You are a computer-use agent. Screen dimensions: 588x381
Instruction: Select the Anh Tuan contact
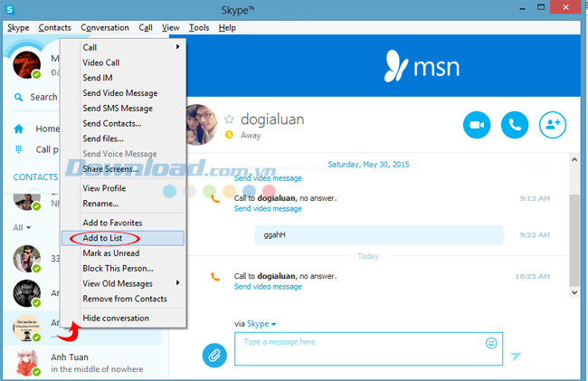click(82, 363)
